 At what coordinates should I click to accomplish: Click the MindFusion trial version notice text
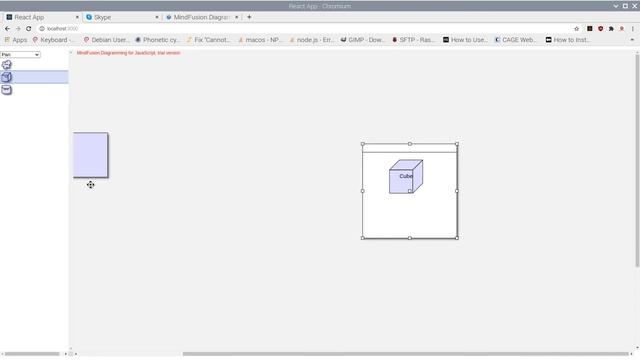point(129,53)
